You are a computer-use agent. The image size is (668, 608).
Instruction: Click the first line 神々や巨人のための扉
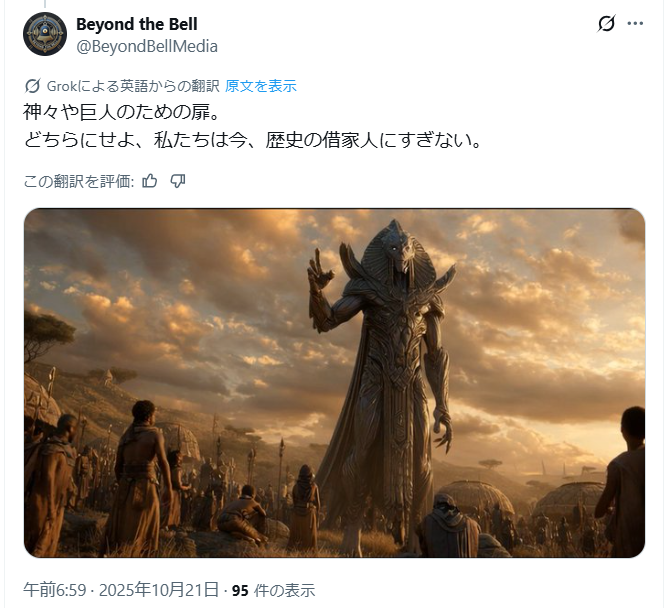coord(121,112)
